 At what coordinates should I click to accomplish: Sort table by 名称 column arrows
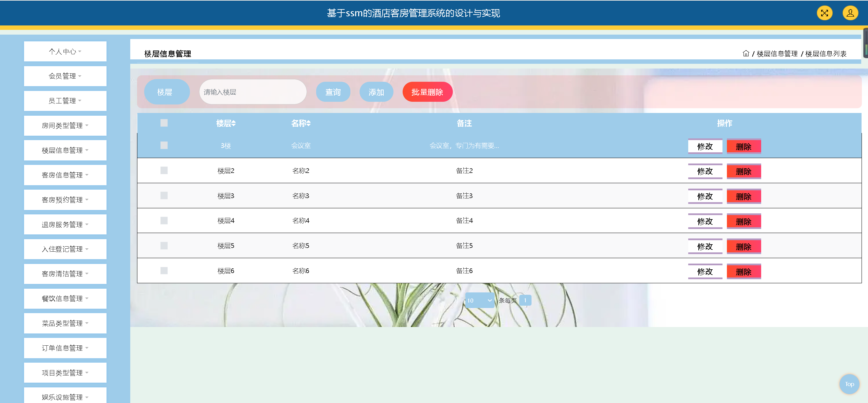pos(309,123)
